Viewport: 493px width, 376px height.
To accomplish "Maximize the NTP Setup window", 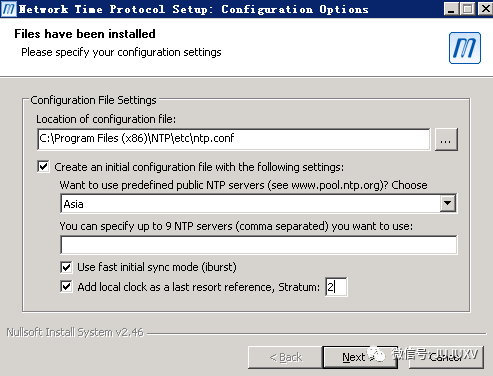I will click(x=468, y=9).
